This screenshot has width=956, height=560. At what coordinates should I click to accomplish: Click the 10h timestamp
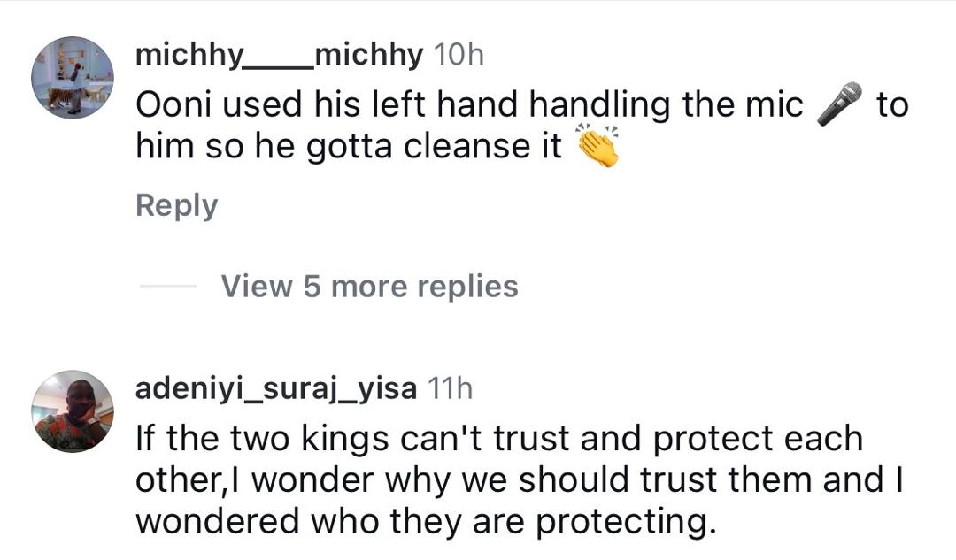(460, 56)
